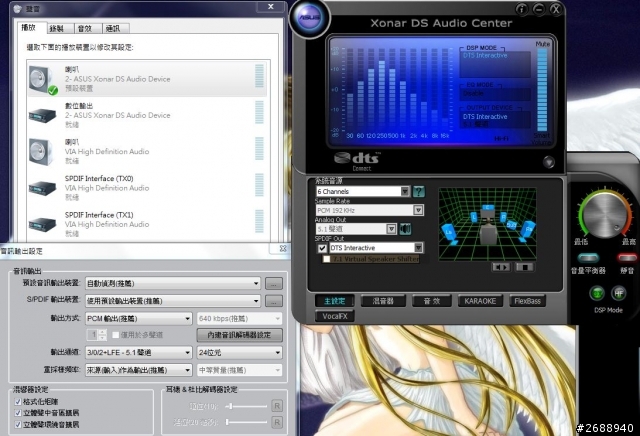640x436 pixels.
Task: Open the PCM 輸出 output method dropdown
Action: tap(139, 318)
